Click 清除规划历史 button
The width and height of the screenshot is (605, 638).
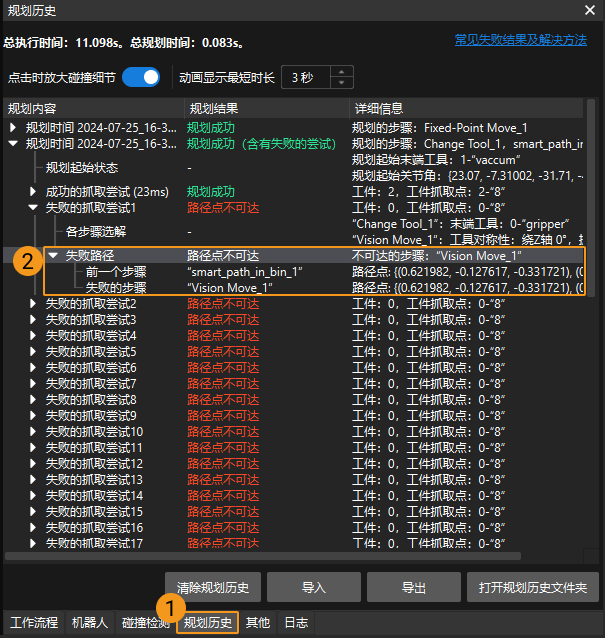click(213, 587)
